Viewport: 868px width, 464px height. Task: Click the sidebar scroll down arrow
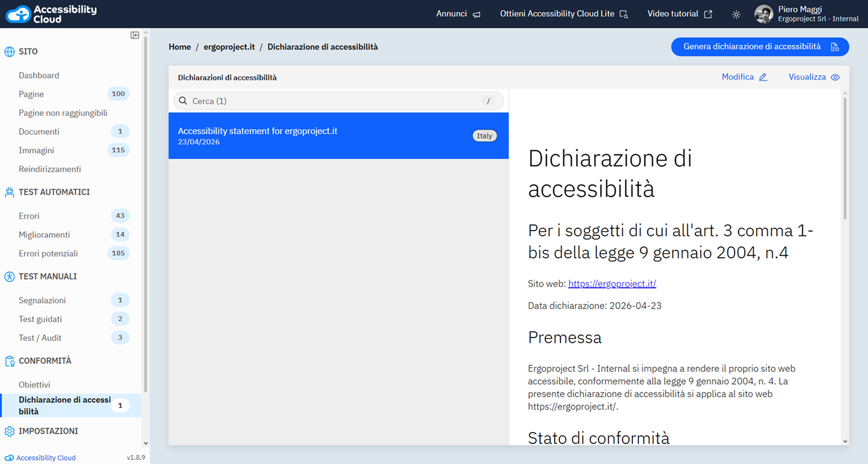(x=145, y=443)
